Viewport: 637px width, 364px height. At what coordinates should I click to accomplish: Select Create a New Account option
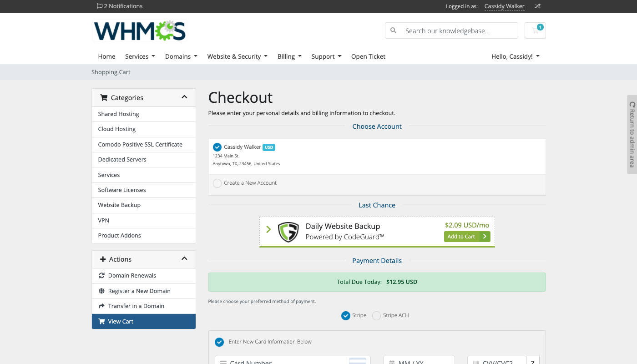click(217, 183)
